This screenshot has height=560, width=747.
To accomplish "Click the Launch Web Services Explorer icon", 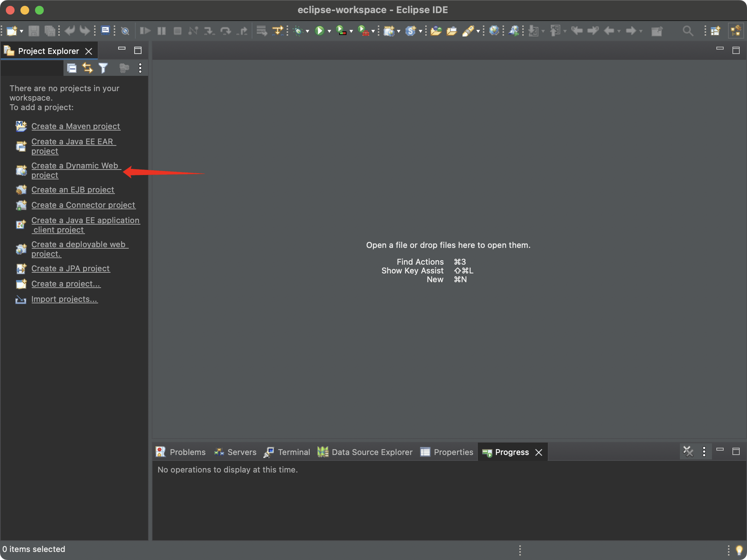I will (514, 31).
